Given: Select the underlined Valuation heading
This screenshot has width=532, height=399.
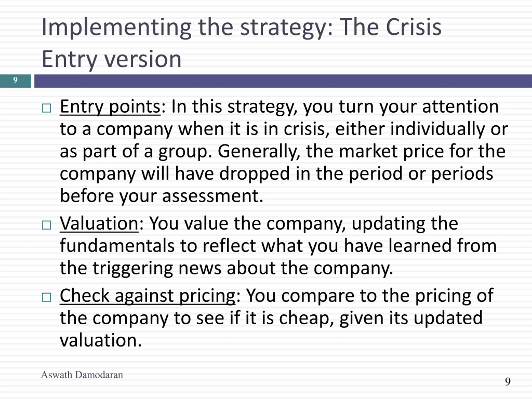Looking at the screenshot, I should click(99, 224).
